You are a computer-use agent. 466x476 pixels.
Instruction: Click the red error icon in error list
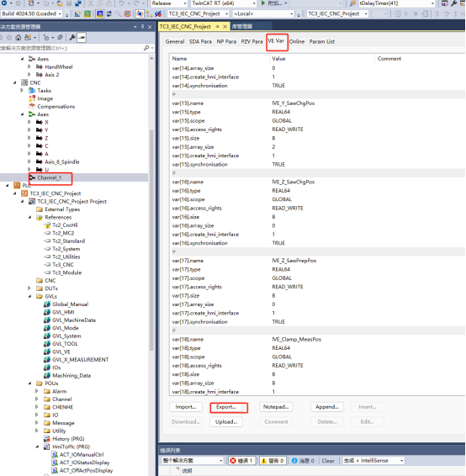(233, 461)
